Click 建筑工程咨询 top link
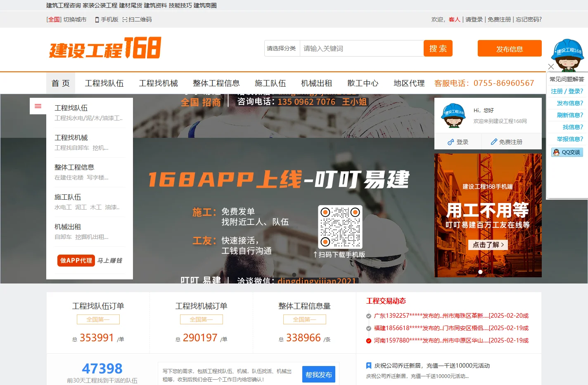This screenshot has width=588, height=385. [64, 5]
